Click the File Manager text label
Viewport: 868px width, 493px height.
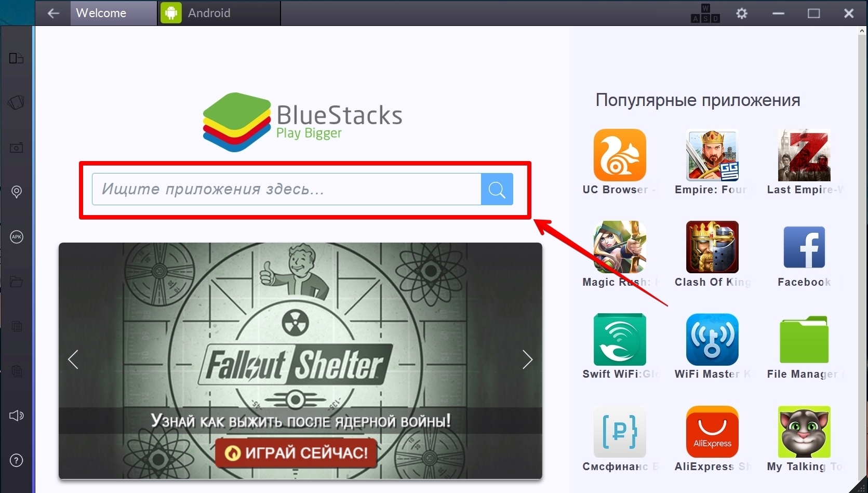click(x=805, y=374)
